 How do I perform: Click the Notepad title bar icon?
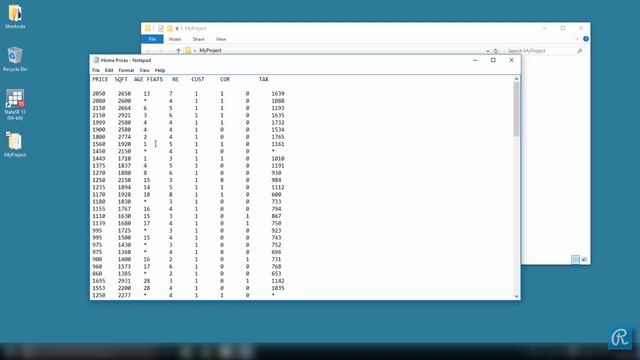pos(96,60)
